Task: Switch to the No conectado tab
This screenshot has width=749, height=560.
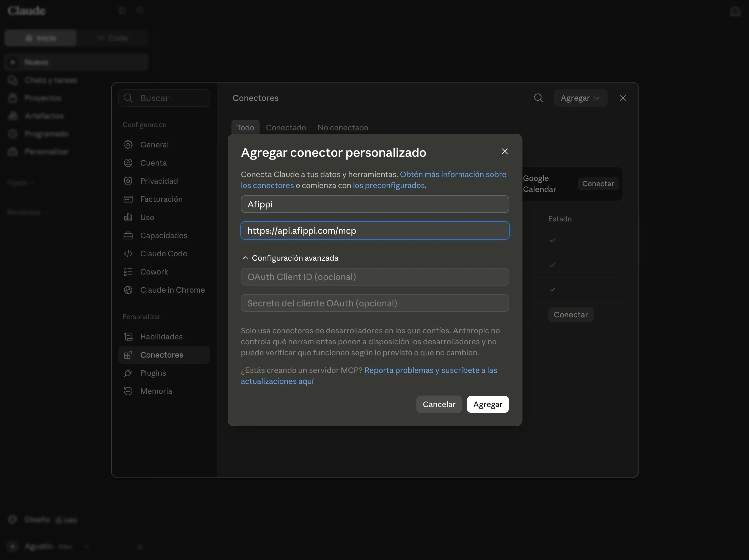Action: pos(343,128)
